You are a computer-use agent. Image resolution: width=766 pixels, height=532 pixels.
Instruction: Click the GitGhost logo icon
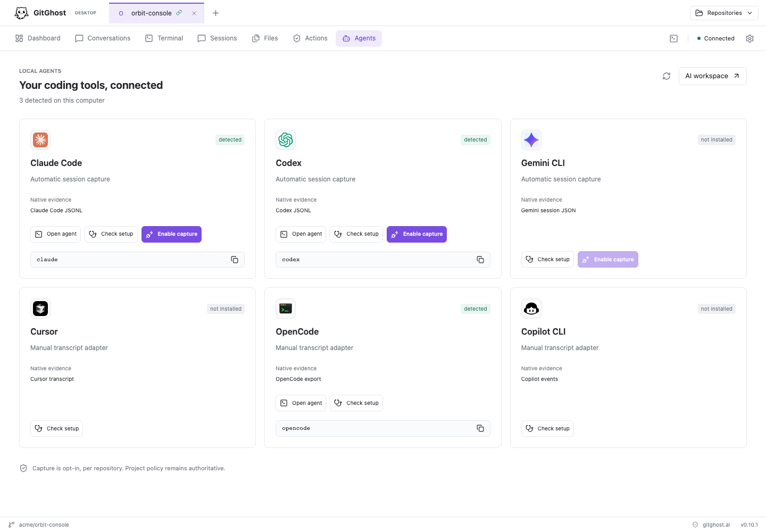(21, 13)
